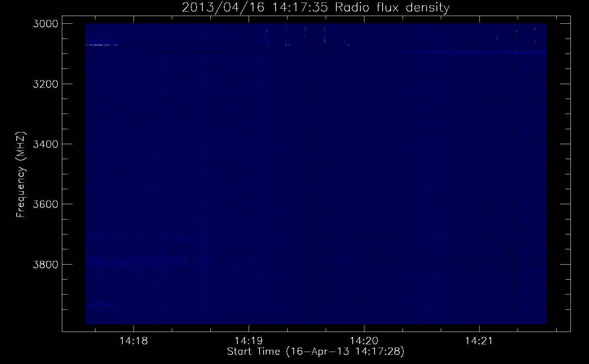
Task: Click the 3200 frequency tick label
Action: (x=46, y=84)
